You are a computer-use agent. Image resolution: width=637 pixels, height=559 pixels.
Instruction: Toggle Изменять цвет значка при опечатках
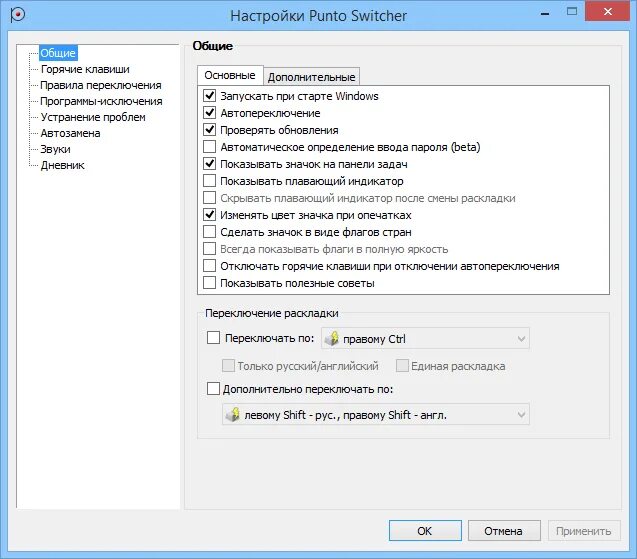pyautogui.click(x=210, y=214)
